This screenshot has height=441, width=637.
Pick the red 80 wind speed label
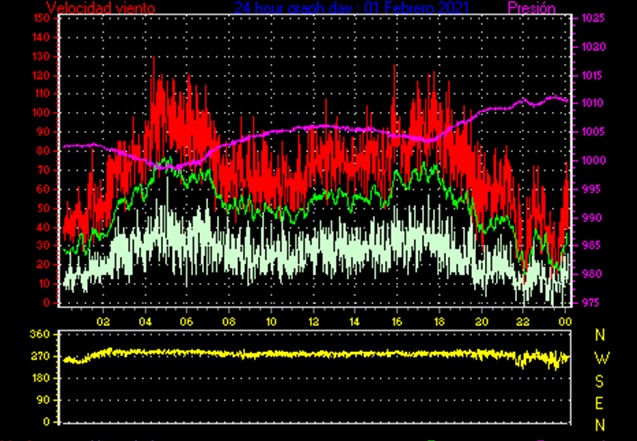[x=43, y=151]
